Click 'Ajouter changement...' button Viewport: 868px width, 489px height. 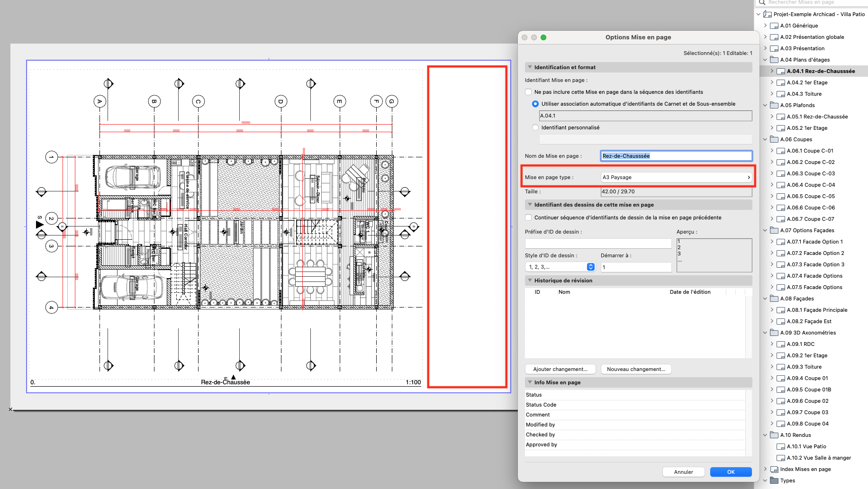pyautogui.click(x=560, y=369)
